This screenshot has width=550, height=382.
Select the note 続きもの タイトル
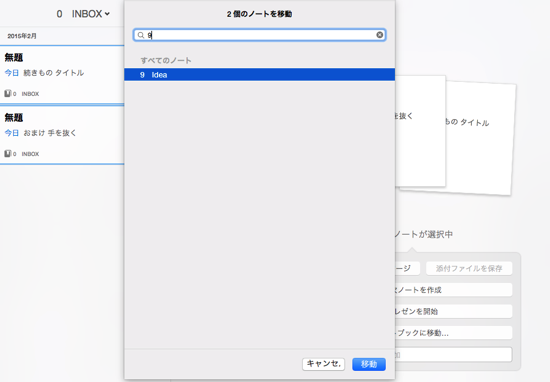pos(62,75)
